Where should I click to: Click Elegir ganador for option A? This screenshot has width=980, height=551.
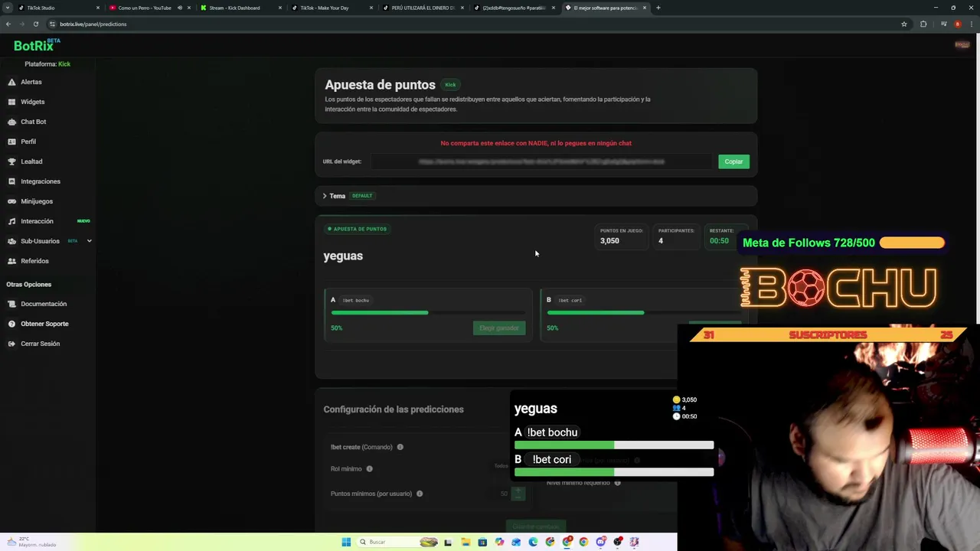click(498, 328)
